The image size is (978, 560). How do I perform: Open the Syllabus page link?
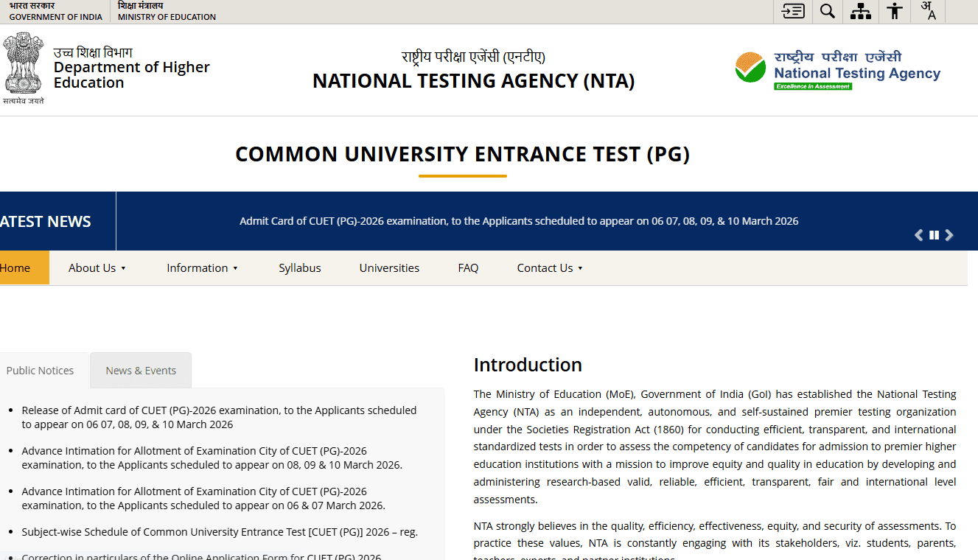coord(299,267)
